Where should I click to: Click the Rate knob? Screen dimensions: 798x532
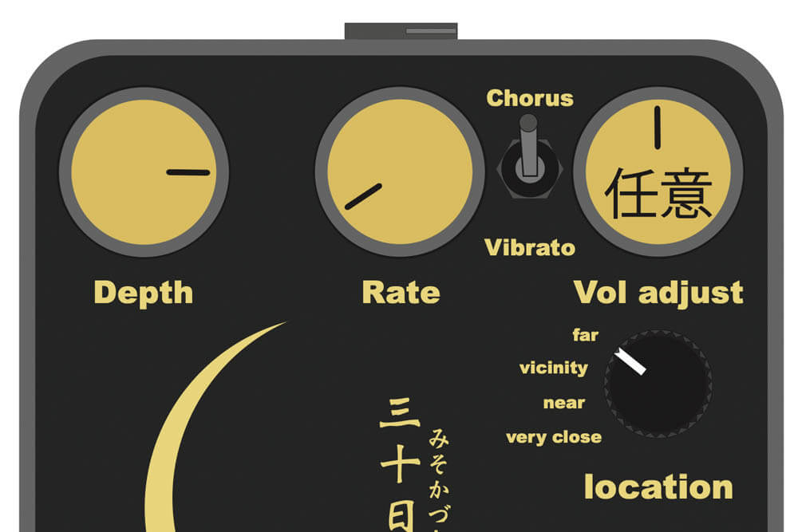[x=400, y=172]
